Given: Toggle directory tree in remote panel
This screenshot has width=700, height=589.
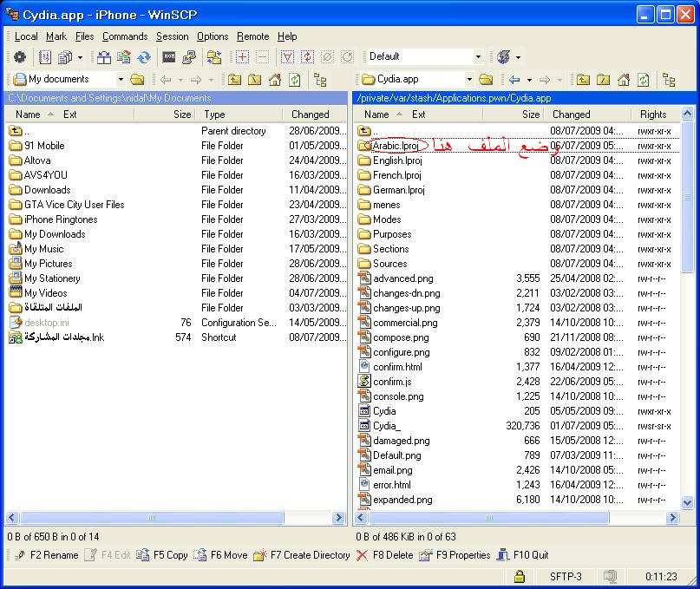Looking at the screenshot, I should pyautogui.click(x=669, y=80).
